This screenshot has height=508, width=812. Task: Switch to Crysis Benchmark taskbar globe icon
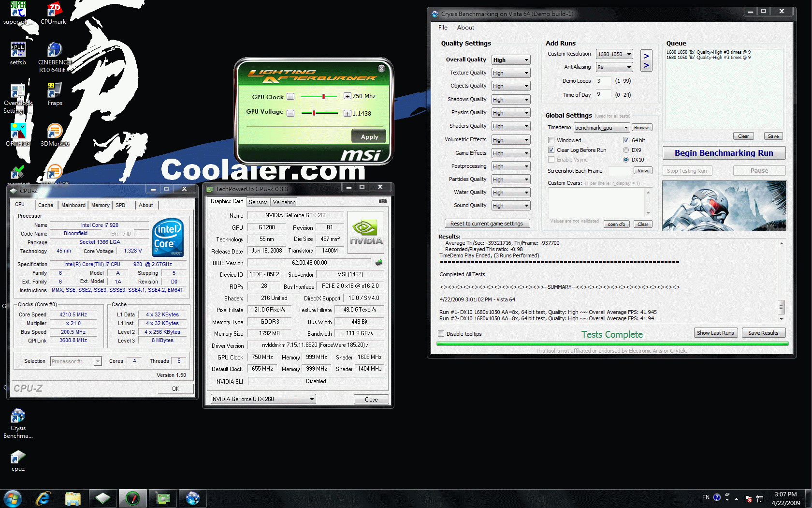click(193, 498)
